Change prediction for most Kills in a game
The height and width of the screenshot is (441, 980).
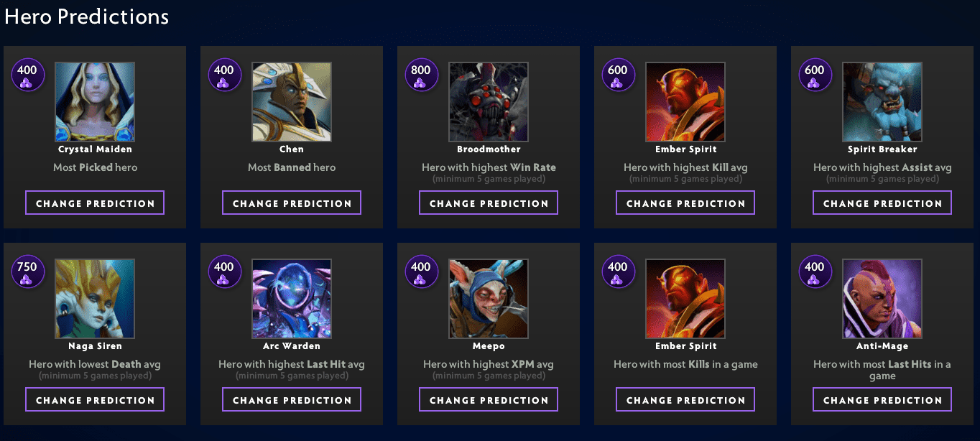click(x=685, y=400)
